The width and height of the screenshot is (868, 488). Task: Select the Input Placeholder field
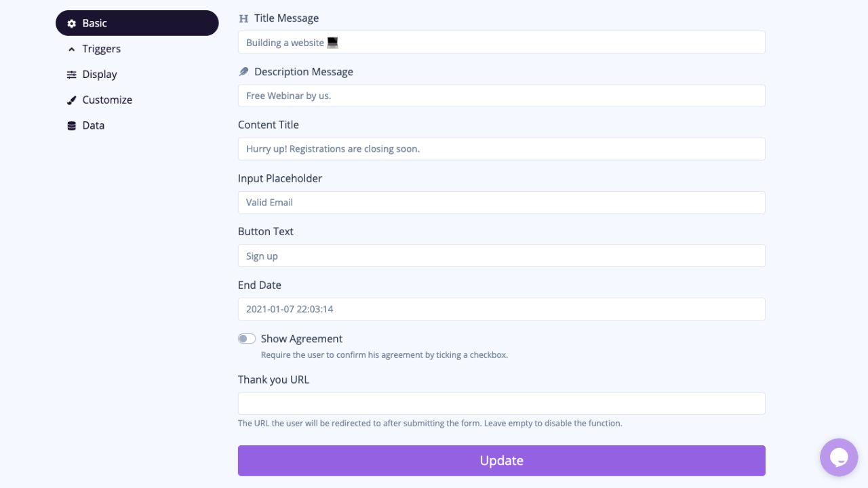click(x=501, y=202)
